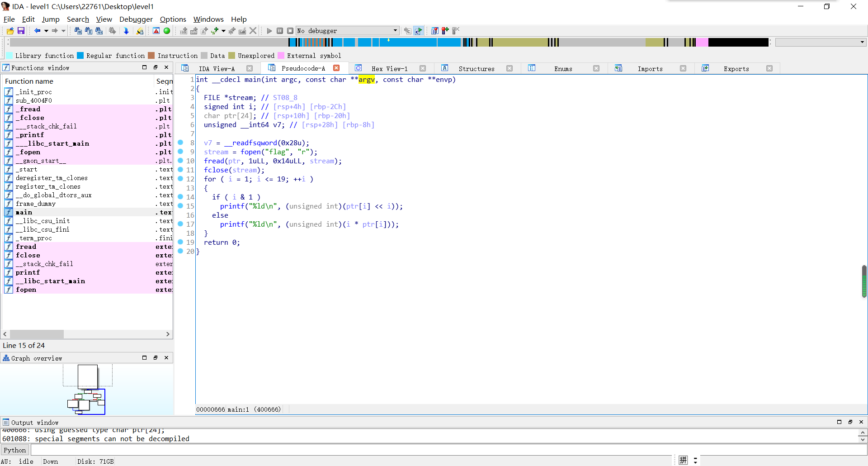The image size is (868, 466).
Task: Switch to the Imports tab
Action: [x=650, y=69]
